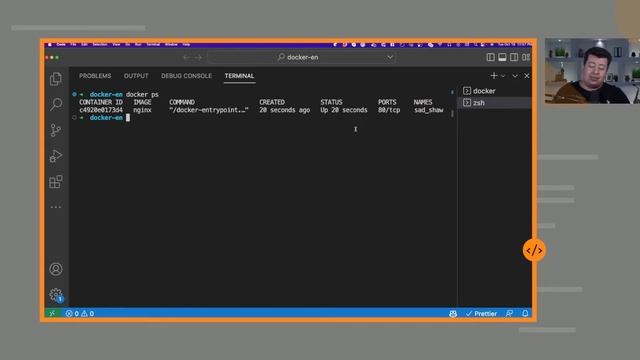Click the feedback icon beside Prettier
This screenshot has width=640, height=360.
point(509,313)
